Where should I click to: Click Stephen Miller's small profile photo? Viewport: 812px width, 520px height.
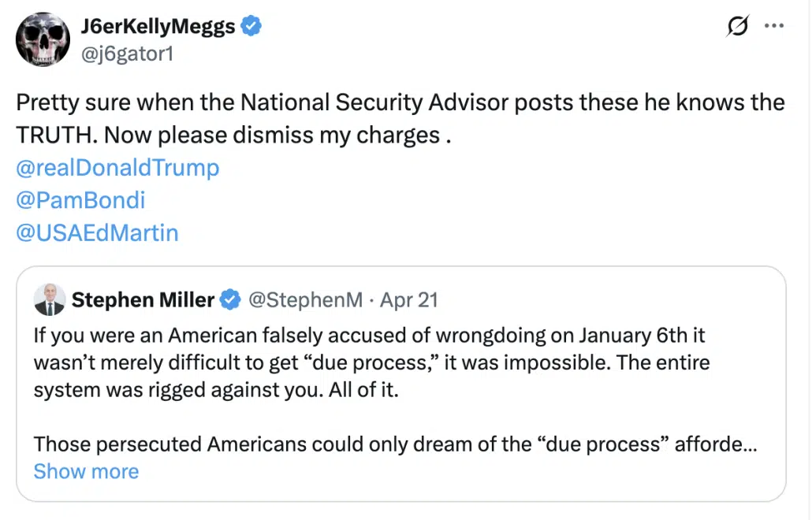tap(50, 299)
